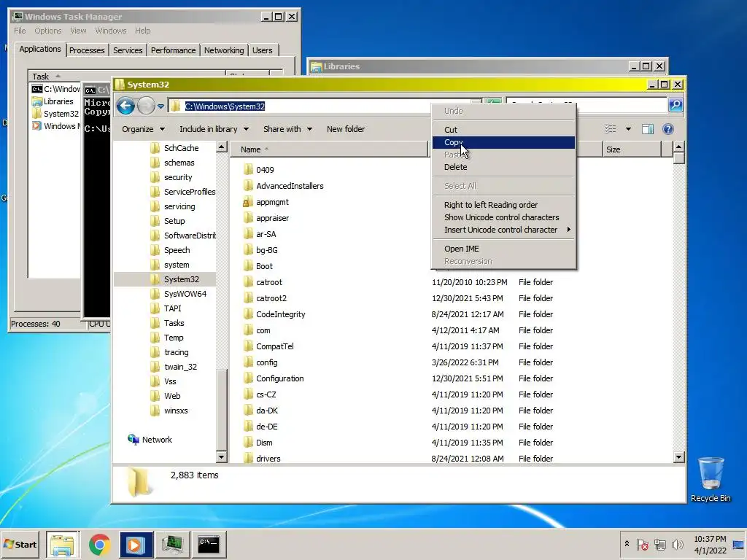Open the recent locations dropdown arrow
Image resolution: width=747 pixels, height=560 pixels.
[161, 106]
